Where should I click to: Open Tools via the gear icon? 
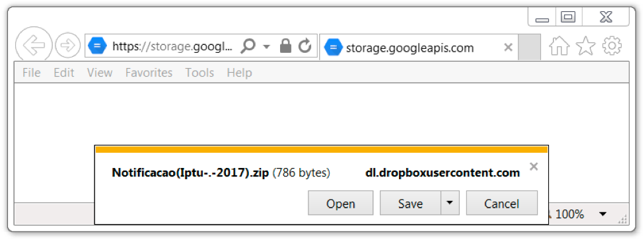612,46
